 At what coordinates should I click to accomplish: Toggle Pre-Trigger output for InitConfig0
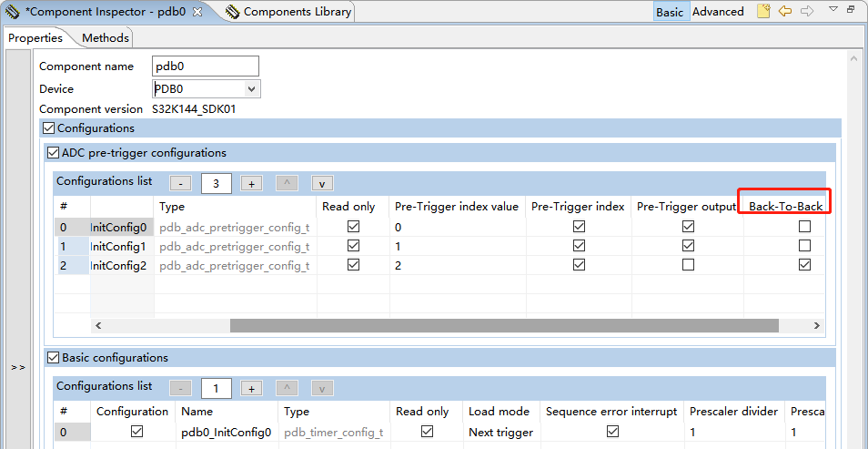tap(688, 226)
